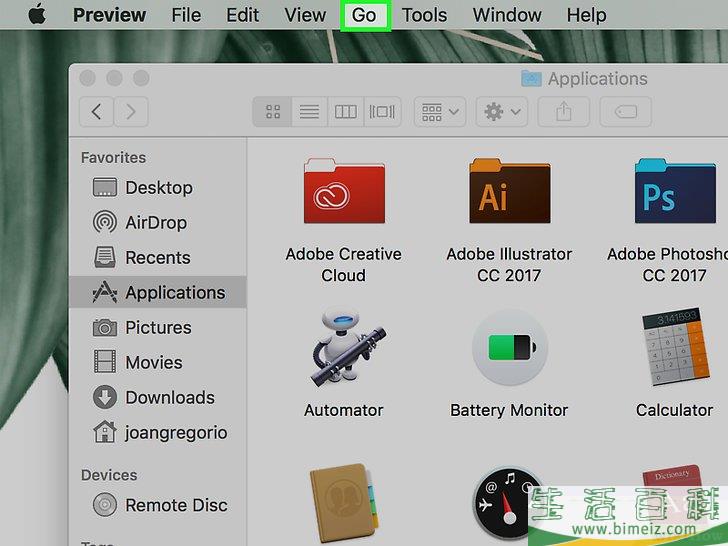Open the Help menu

coord(586,15)
